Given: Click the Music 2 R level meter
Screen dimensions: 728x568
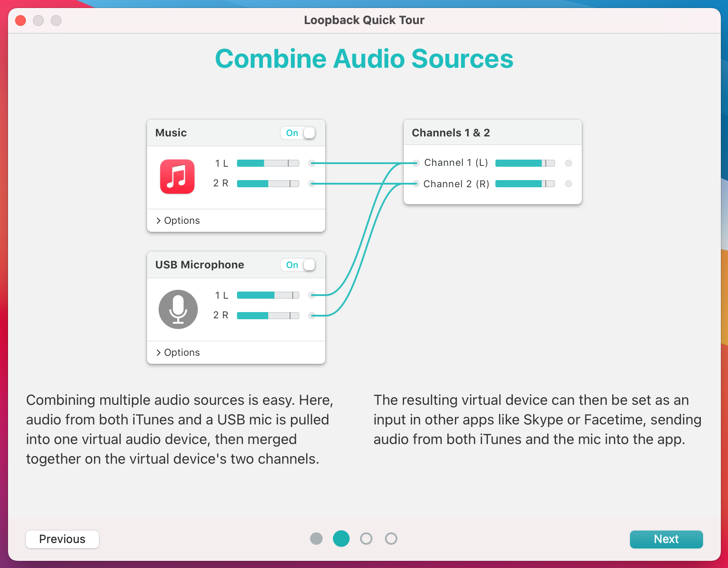Looking at the screenshot, I should [268, 184].
